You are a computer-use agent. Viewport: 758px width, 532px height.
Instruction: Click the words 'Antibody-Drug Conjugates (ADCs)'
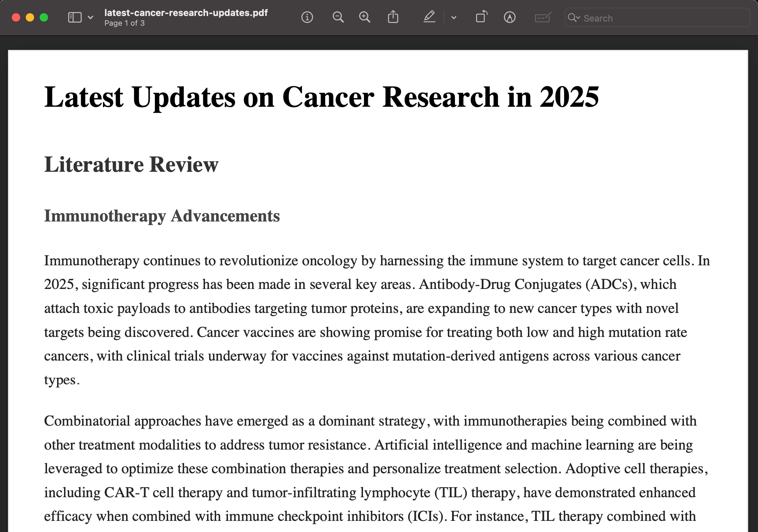click(526, 284)
